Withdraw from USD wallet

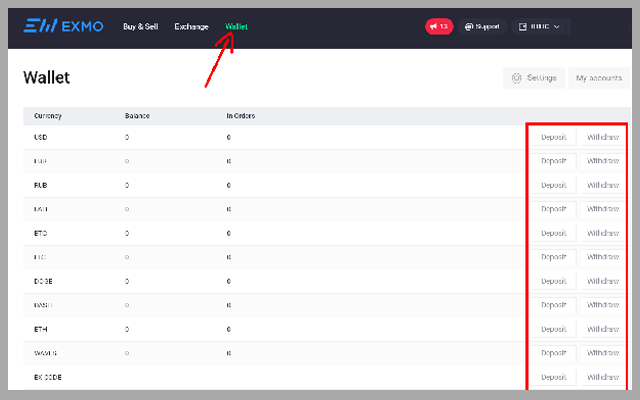tap(602, 137)
